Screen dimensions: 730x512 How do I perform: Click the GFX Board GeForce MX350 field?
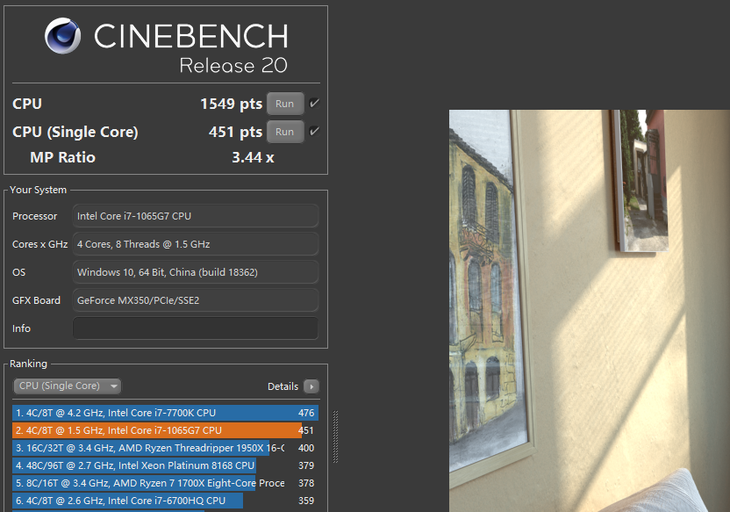pyautogui.click(x=195, y=300)
